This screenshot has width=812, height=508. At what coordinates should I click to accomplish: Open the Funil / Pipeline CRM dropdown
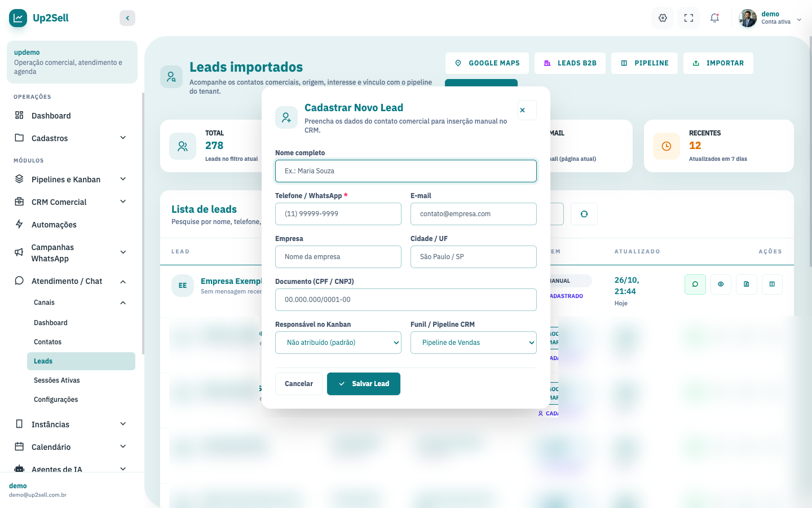[474, 343]
